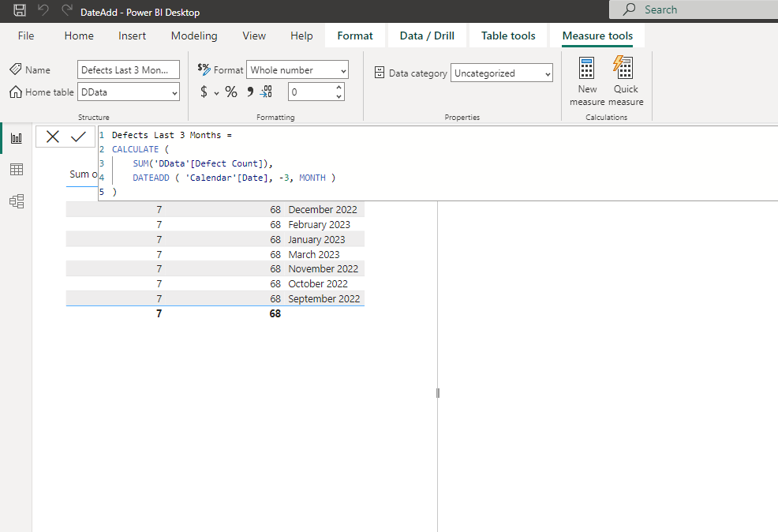
Task: Undo the last action
Action: 43,10
